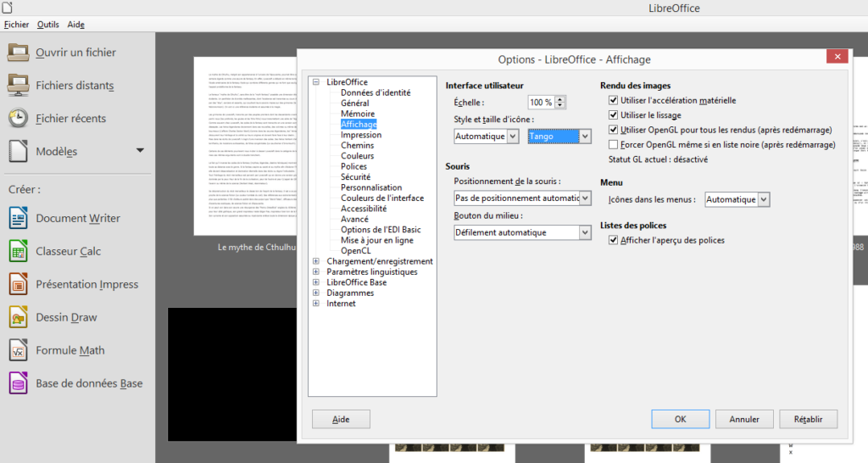Click the Modèles template page icon
Viewport: 868px width, 463px height.
click(19, 151)
